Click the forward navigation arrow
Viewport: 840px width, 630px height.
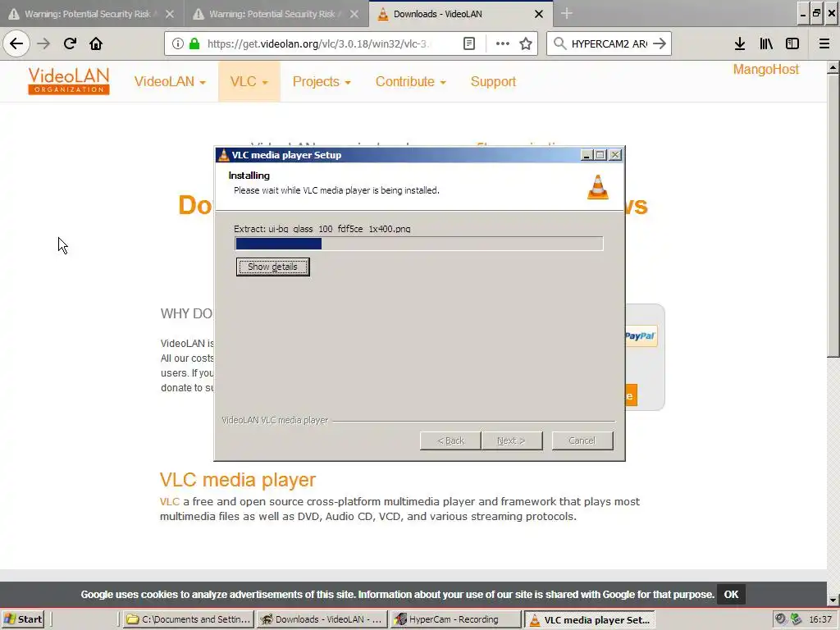coord(43,43)
